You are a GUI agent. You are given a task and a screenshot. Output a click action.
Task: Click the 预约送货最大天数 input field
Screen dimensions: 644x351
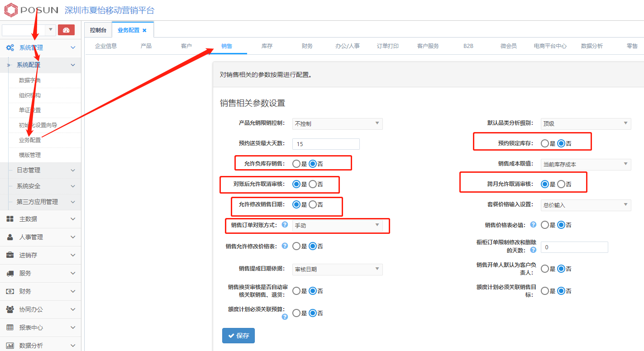point(326,144)
